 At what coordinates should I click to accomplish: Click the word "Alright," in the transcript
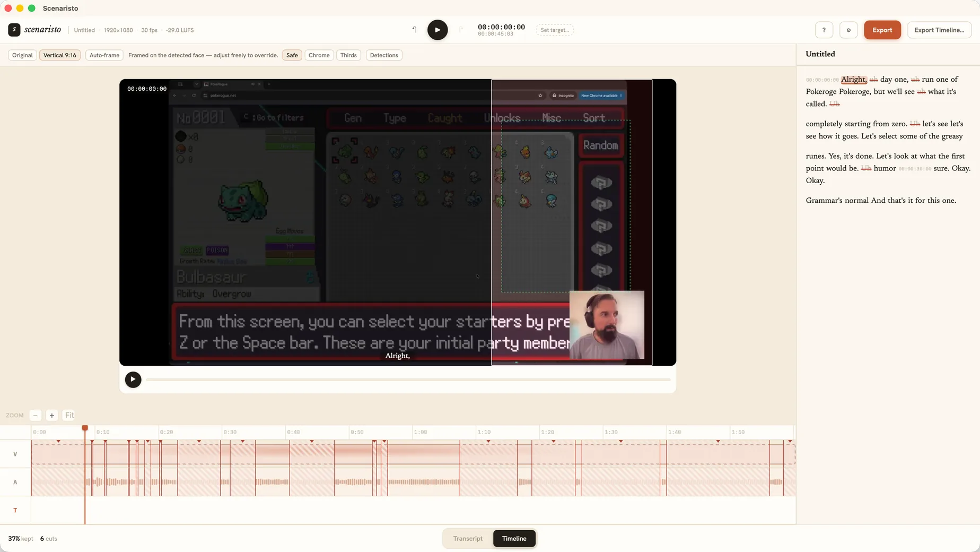point(854,79)
